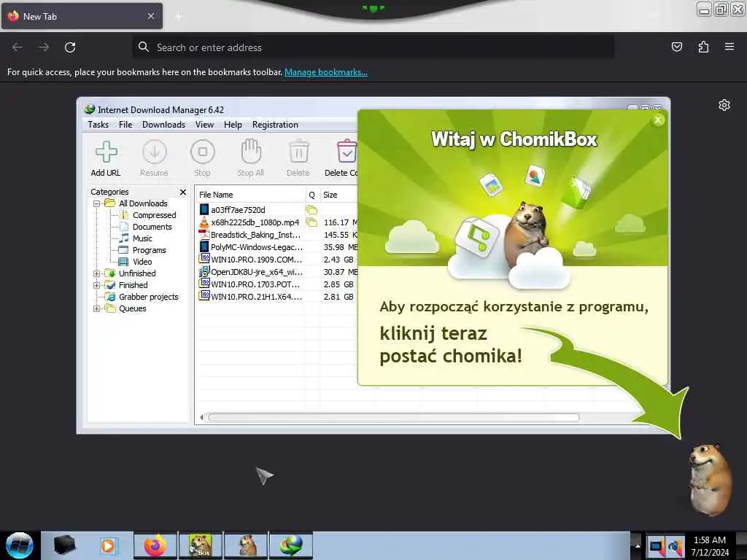This screenshot has width=747, height=560.
Task: Select the Video category
Action: [142, 262]
